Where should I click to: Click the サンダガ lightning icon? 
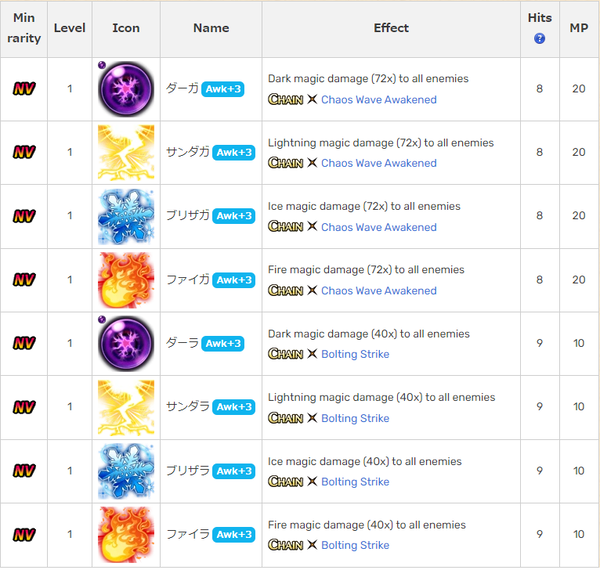(x=126, y=153)
